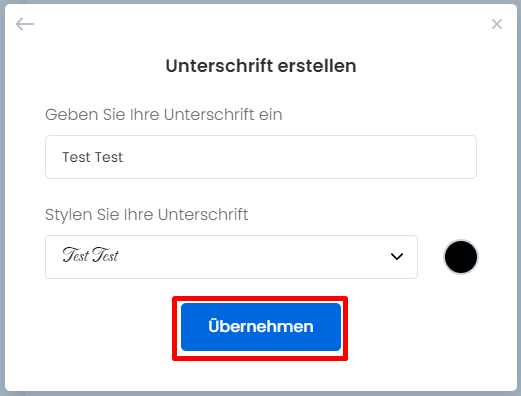Image resolution: width=521 pixels, height=396 pixels.
Task: Dismiss the dialog with the X icon
Action: tap(497, 24)
